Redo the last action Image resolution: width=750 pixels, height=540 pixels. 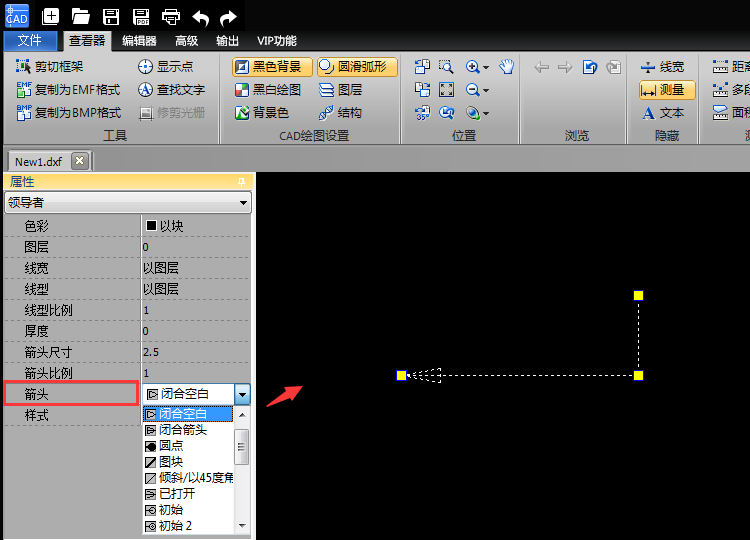[228, 18]
